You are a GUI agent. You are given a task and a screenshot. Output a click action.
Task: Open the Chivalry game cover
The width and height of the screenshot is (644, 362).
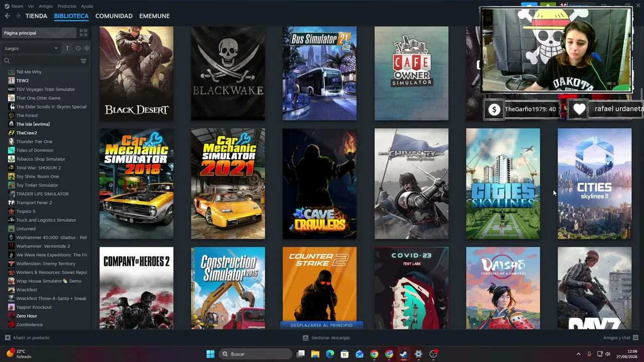412,184
